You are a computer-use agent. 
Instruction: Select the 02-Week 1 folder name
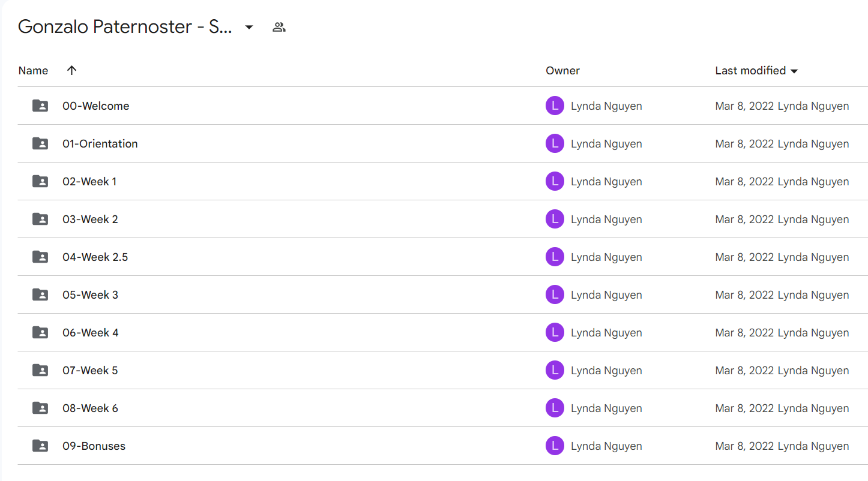click(89, 182)
